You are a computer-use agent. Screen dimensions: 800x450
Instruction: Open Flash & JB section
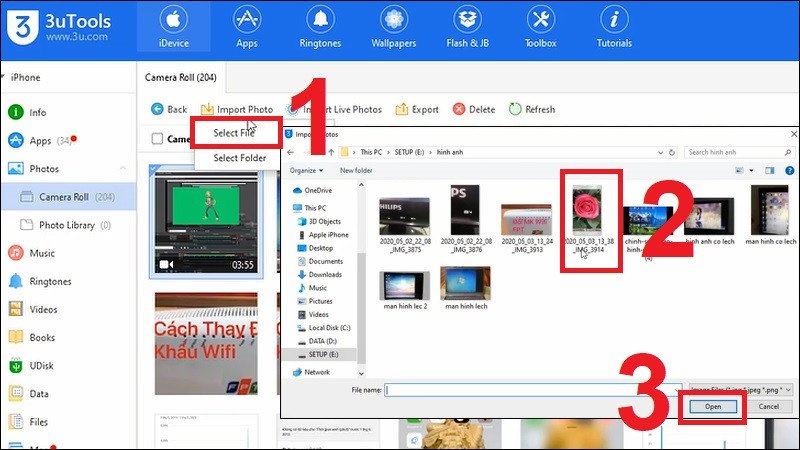coord(467,27)
